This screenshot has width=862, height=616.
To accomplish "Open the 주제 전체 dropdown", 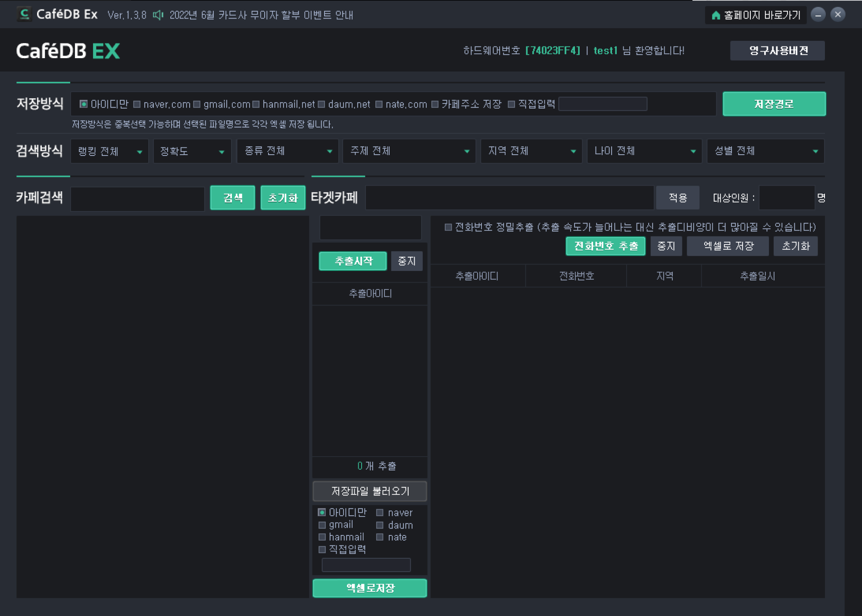I will [409, 151].
